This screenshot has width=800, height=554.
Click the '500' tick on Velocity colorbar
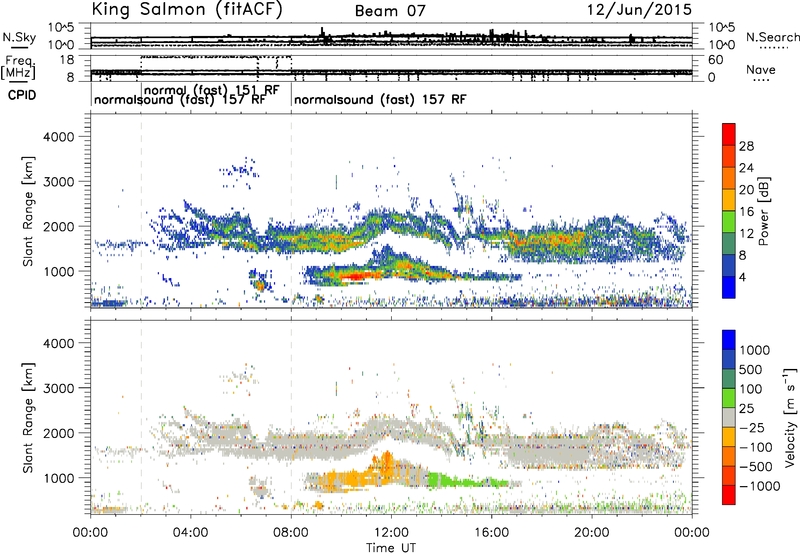pos(753,369)
